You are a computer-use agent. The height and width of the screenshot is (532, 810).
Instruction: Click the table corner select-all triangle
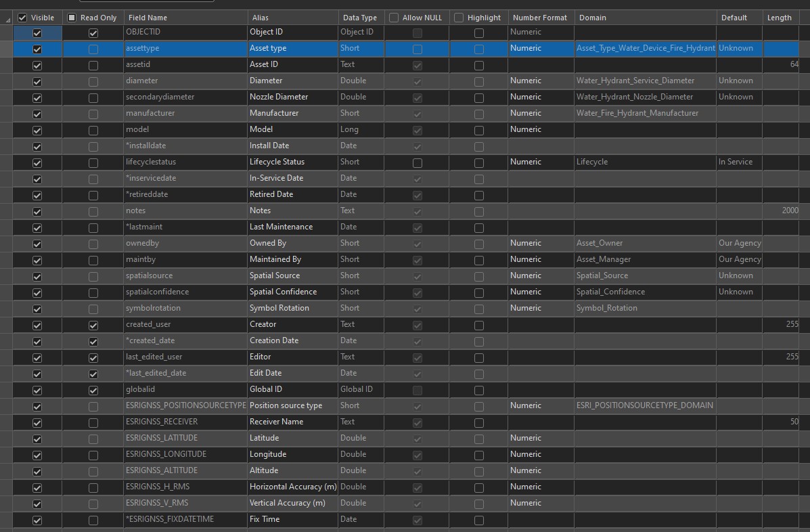pos(7,19)
